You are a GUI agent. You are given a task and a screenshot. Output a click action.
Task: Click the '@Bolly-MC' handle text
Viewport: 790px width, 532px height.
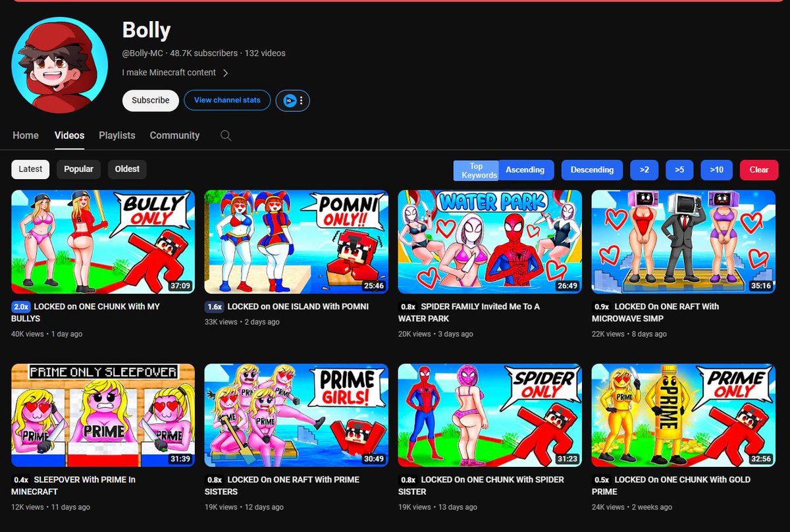[143, 53]
